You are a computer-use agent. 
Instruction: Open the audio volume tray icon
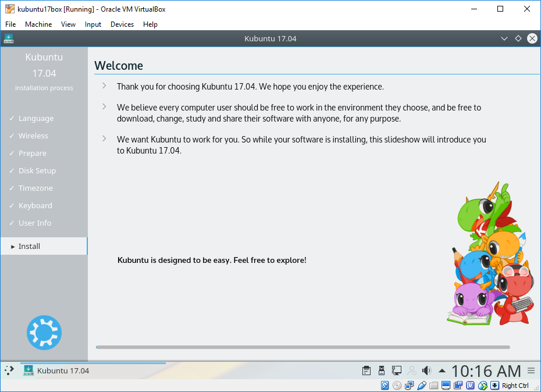[427, 370]
